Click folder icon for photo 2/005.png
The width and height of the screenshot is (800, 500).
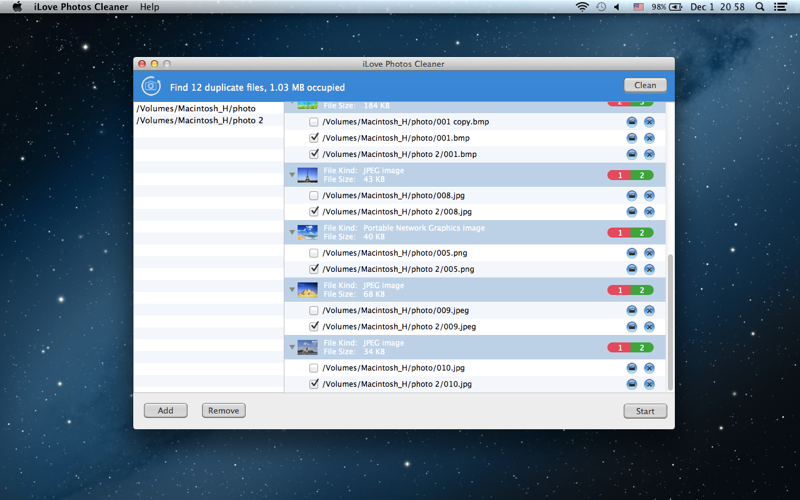[632, 269]
